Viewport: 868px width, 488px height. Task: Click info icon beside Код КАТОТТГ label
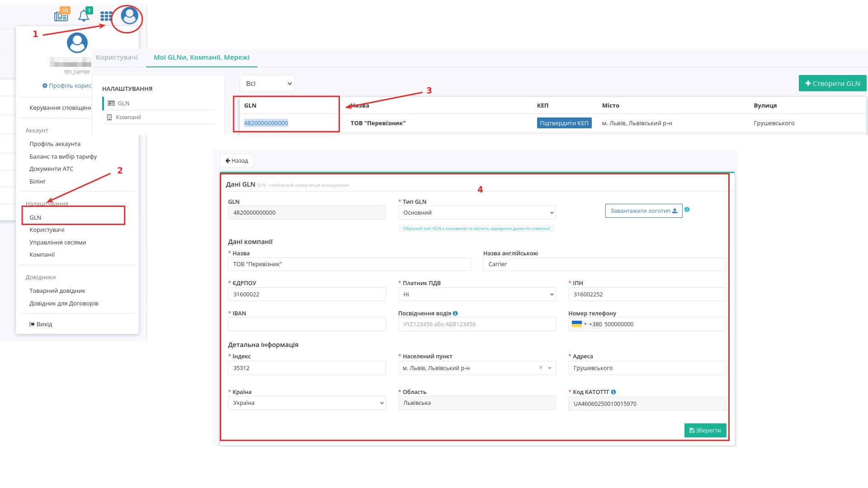click(x=613, y=392)
